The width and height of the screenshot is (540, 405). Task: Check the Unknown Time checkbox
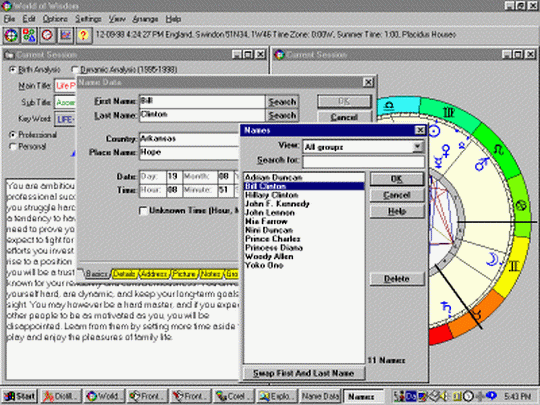[143, 211]
